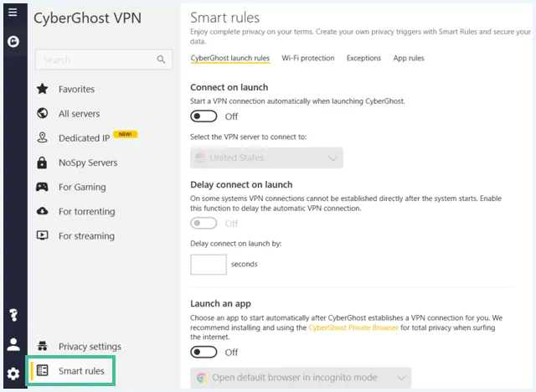The image size is (536, 392).
Task: Open the United States server dropdown
Action: (266, 158)
